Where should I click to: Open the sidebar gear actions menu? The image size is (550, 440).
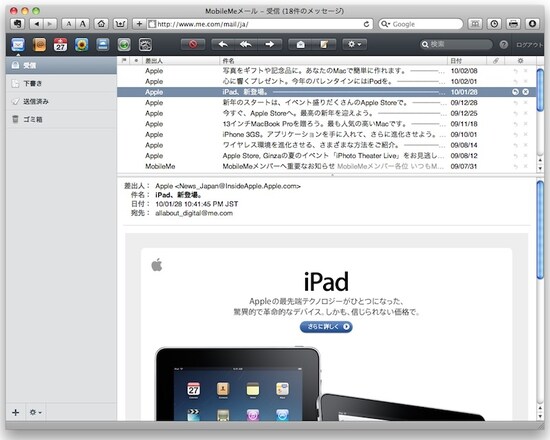[35, 412]
